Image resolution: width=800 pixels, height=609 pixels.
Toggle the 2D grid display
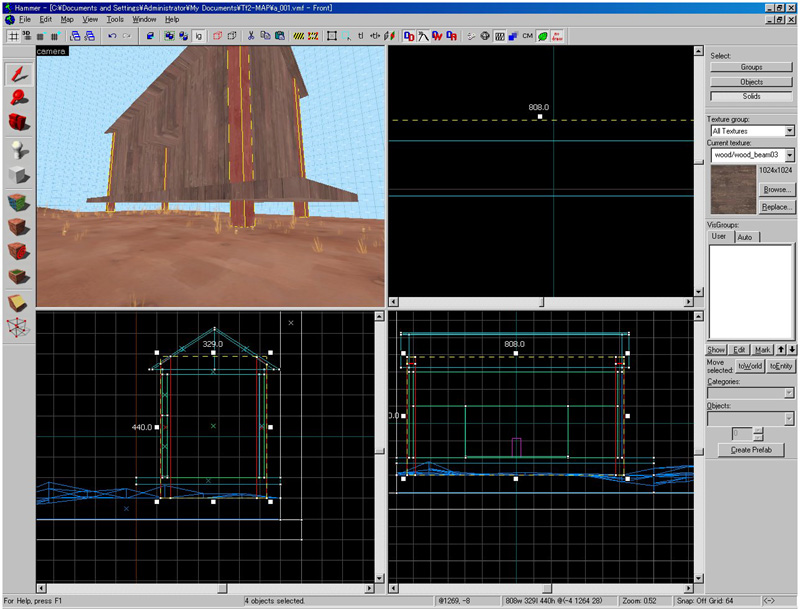(x=13, y=36)
